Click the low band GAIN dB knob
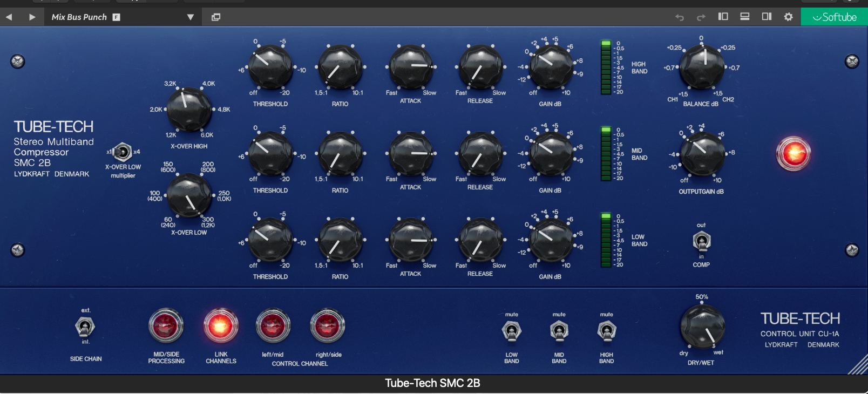868x394 pixels. [551, 240]
